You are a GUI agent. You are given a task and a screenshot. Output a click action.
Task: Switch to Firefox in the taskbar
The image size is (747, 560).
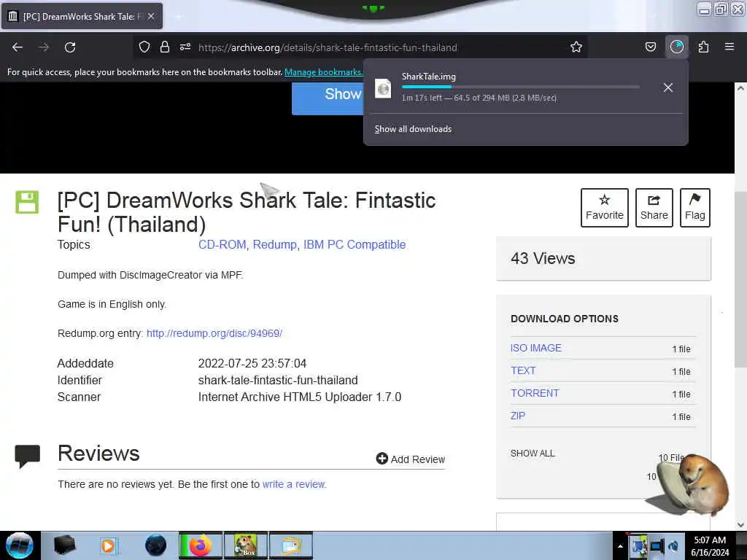(x=201, y=545)
